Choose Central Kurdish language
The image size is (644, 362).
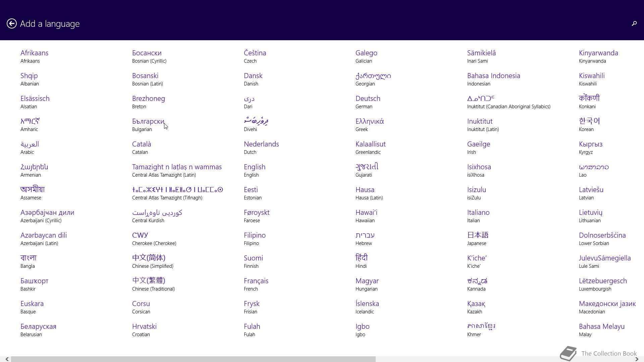point(157,216)
